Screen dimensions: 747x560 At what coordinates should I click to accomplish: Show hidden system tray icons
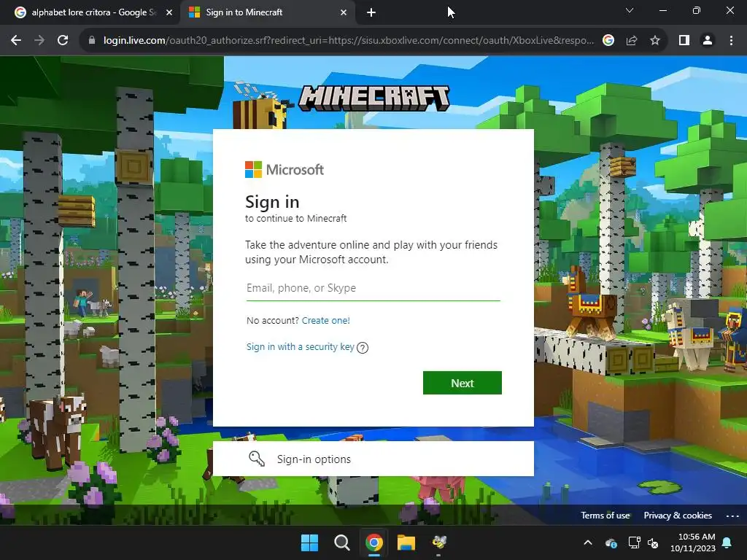click(588, 542)
